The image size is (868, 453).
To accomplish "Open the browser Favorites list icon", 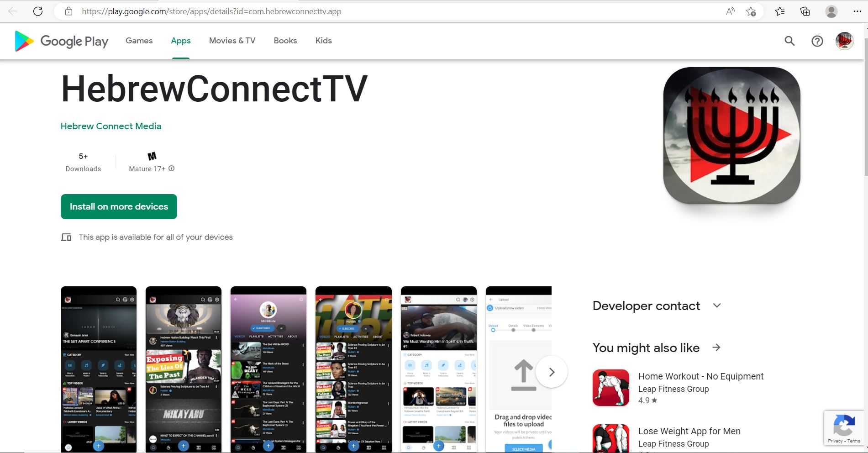I will coord(780,11).
